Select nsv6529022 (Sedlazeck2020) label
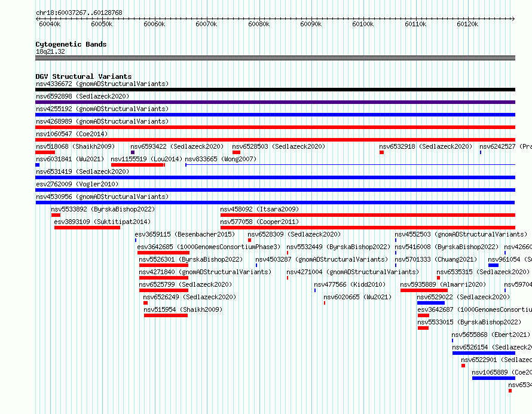 (463, 297)
